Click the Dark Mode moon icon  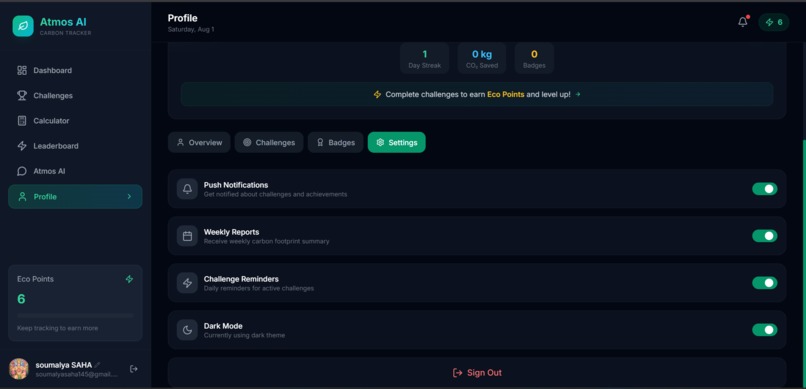pyautogui.click(x=187, y=330)
